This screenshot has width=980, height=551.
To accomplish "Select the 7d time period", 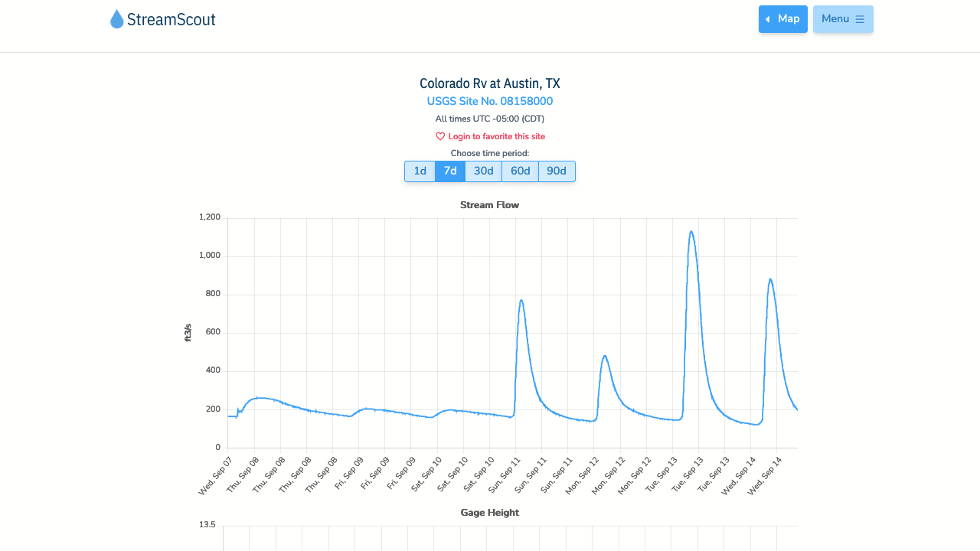I will pyautogui.click(x=450, y=171).
